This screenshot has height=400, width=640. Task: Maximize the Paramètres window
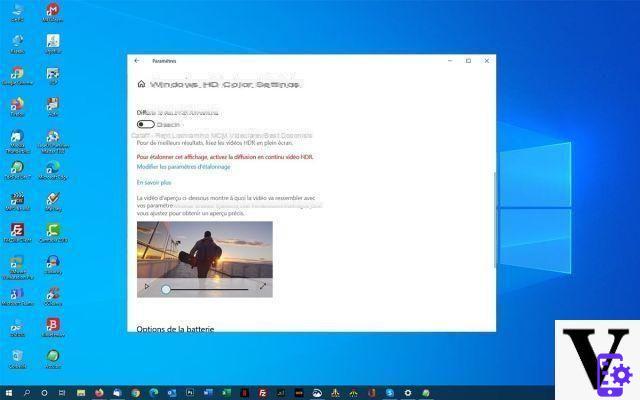(468, 60)
